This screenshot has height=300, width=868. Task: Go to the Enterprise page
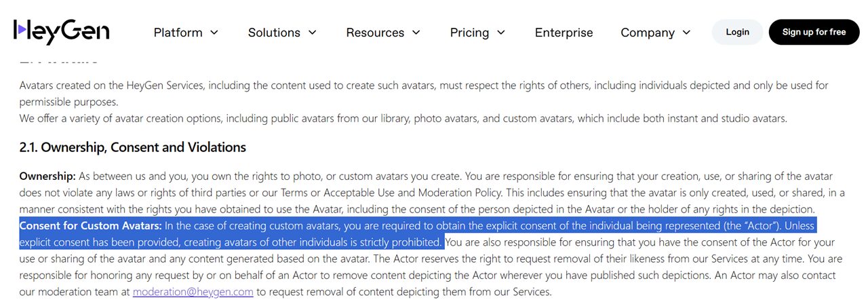[x=564, y=33]
